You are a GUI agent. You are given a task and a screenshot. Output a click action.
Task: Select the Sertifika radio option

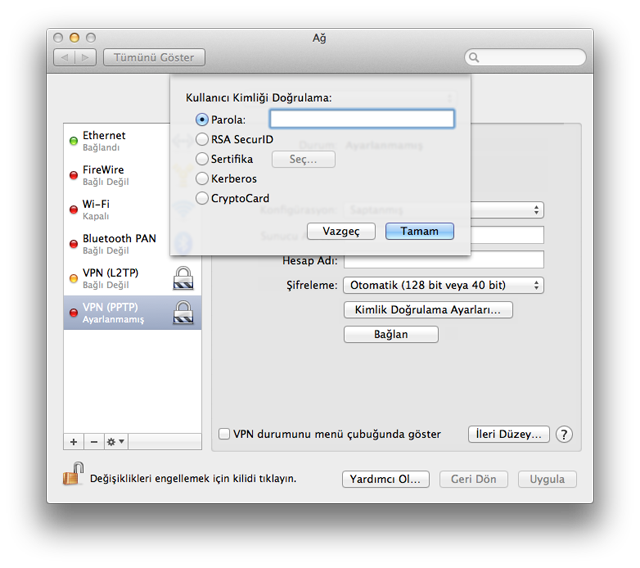click(x=202, y=159)
